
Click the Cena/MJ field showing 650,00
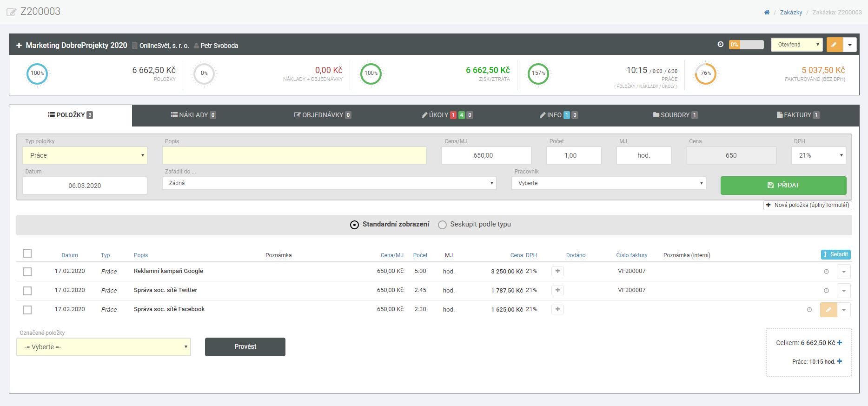pos(486,155)
